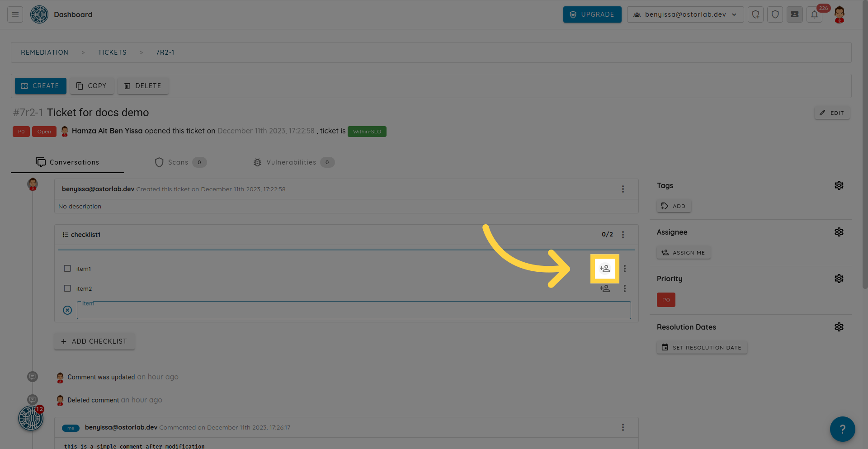The image size is (868, 449).
Task: Click the assign-user icon for item2
Action: tap(604, 288)
